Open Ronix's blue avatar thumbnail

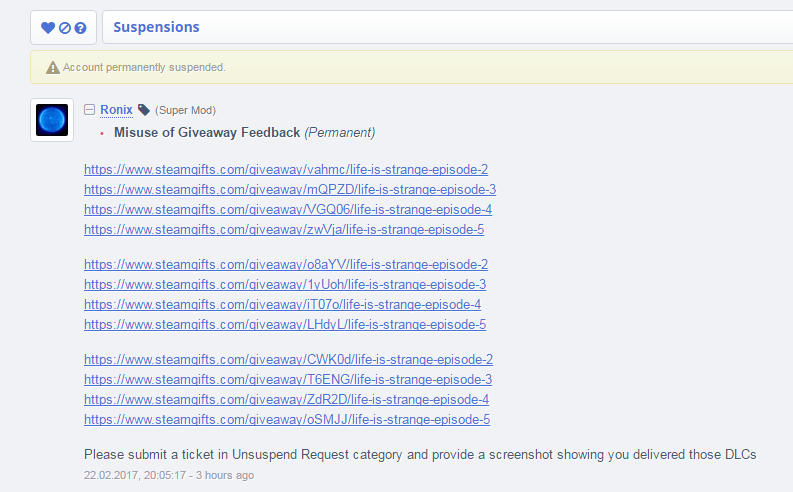pos(52,120)
